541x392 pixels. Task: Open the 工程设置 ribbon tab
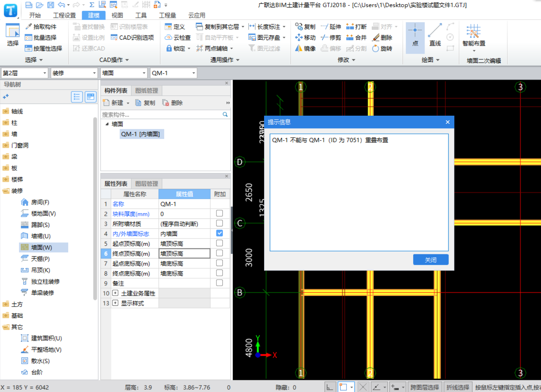tap(64, 15)
